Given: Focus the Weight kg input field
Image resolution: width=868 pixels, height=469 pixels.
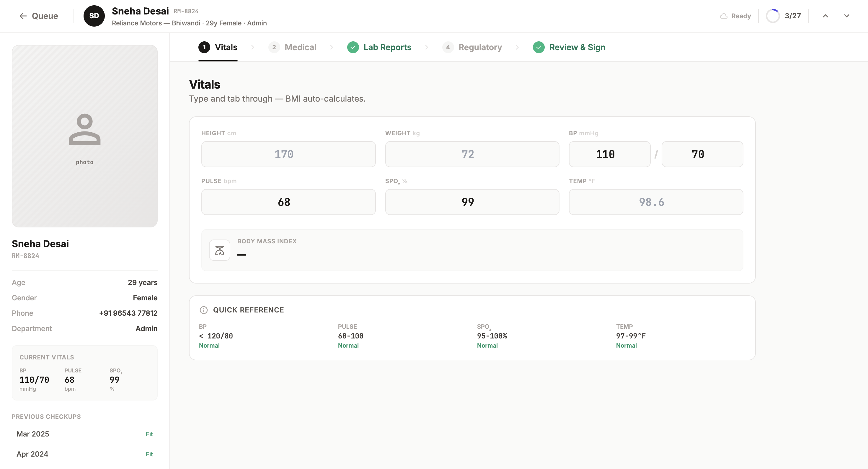Looking at the screenshot, I should 472,154.
